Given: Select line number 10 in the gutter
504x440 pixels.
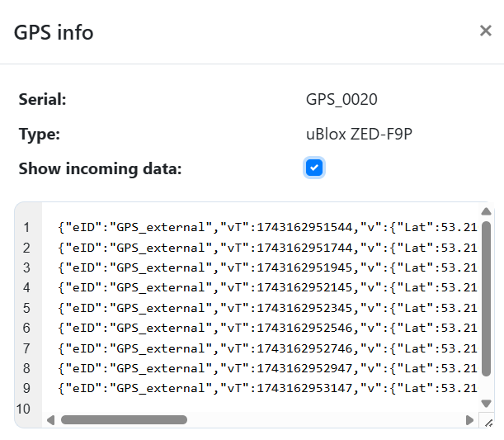Looking at the screenshot, I should tap(23, 409).
